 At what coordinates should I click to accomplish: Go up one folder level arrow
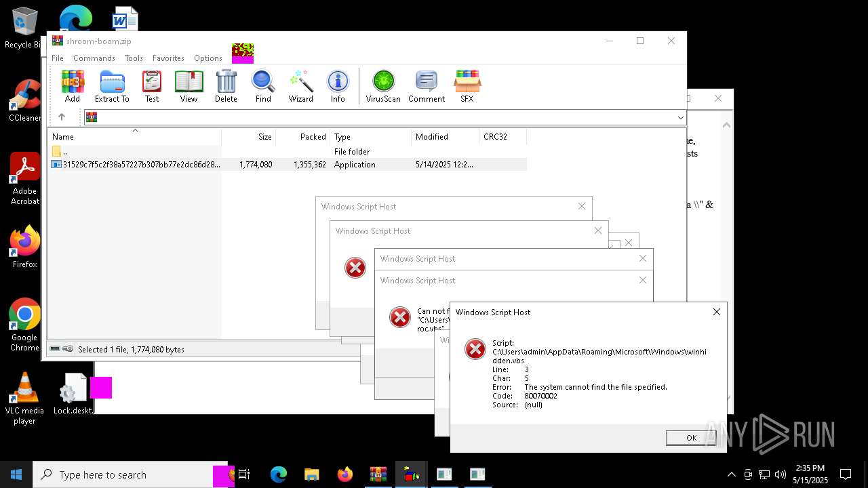point(62,117)
